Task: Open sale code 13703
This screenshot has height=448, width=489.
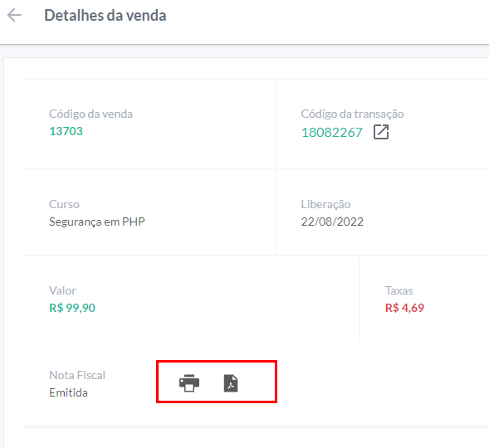Action: [x=66, y=131]
